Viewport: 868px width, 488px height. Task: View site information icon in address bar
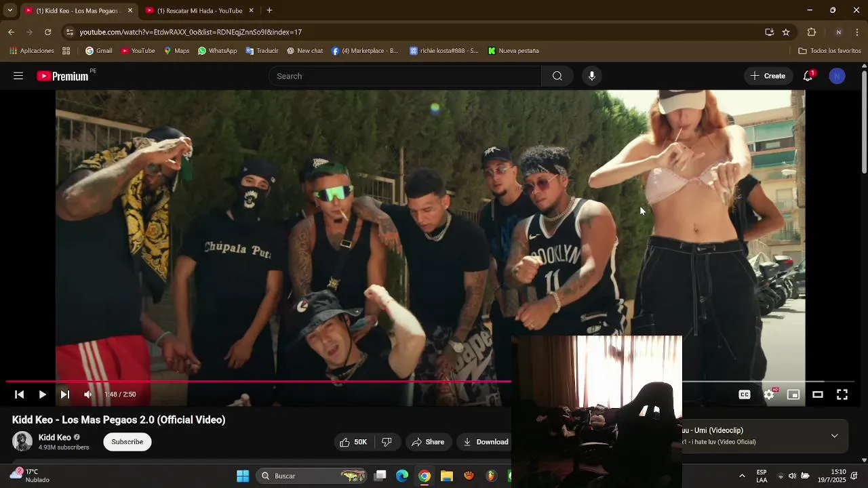click(69, 32)
